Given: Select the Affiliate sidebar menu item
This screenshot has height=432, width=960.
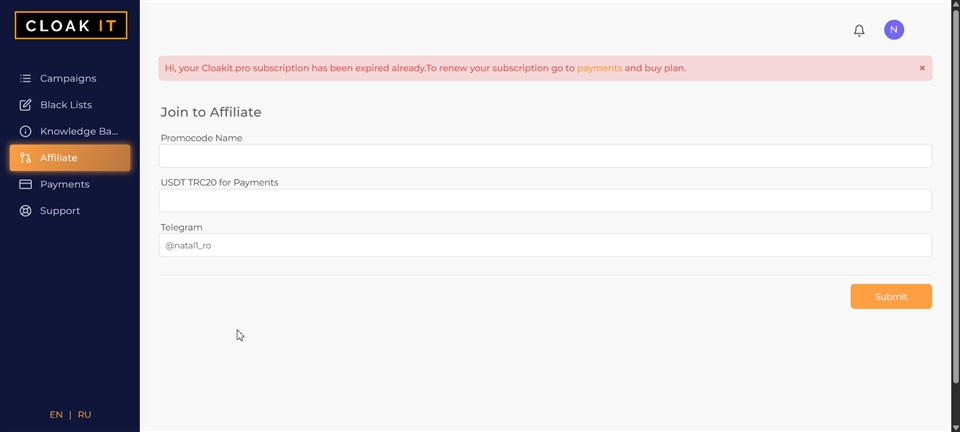Looking at the screenshot, I should click(x=70, y=158).
